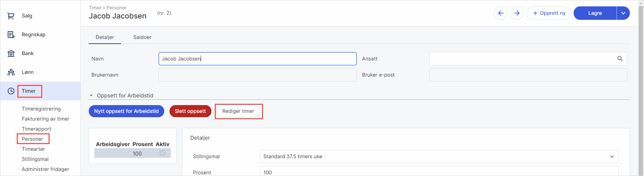Click the Slett oppsett button
Image resolution: width=644 pixels, height=176 pixels.
point(190,111)
